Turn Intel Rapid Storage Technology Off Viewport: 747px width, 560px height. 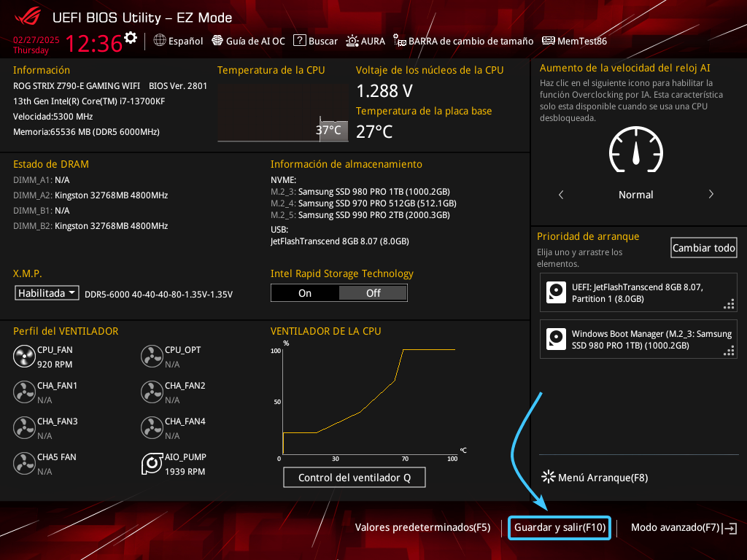pyautogui.click(x=373, y=293)
